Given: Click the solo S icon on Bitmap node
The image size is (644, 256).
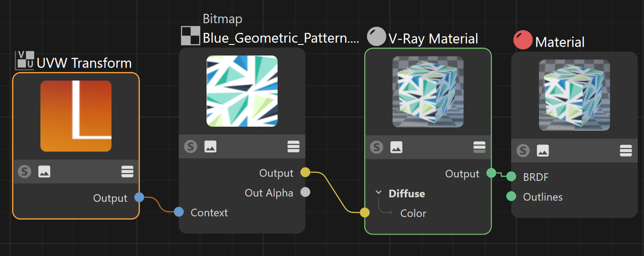Looking at the screenshot, I should [x=191, y=146].
